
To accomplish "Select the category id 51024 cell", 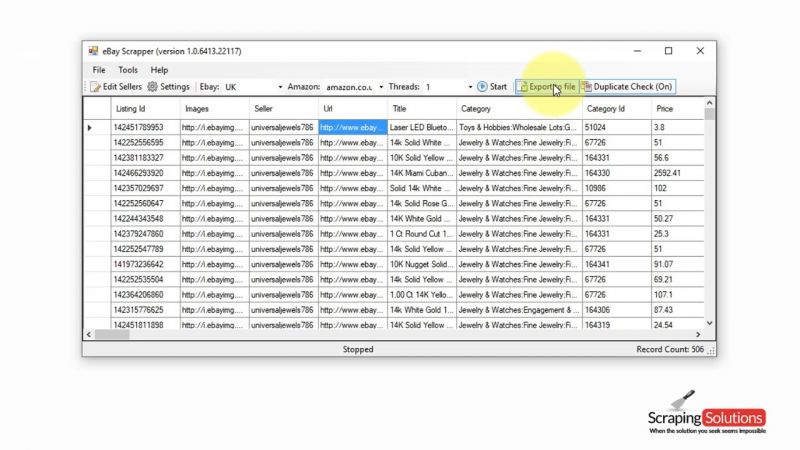I will pos(617,128).
